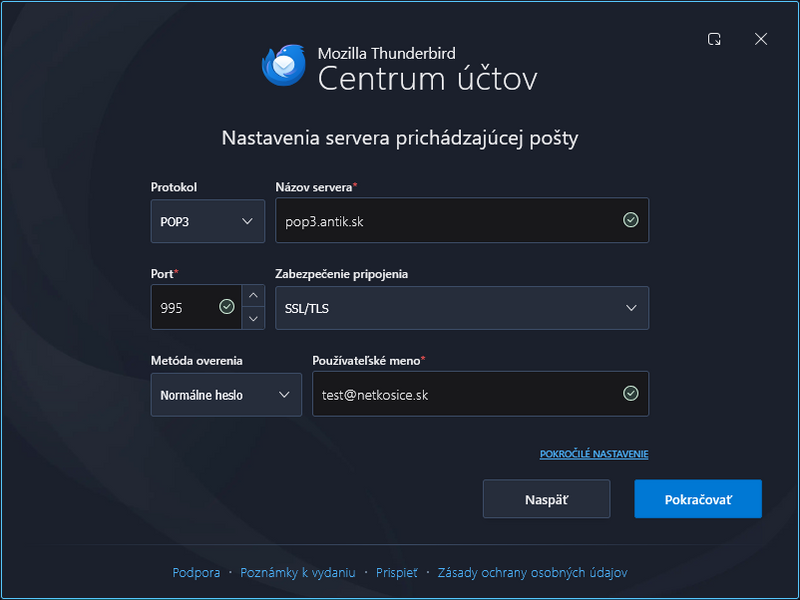Open the Poznámky k vydaniu link
Screen dimensions: 800x600
[298, 572]
